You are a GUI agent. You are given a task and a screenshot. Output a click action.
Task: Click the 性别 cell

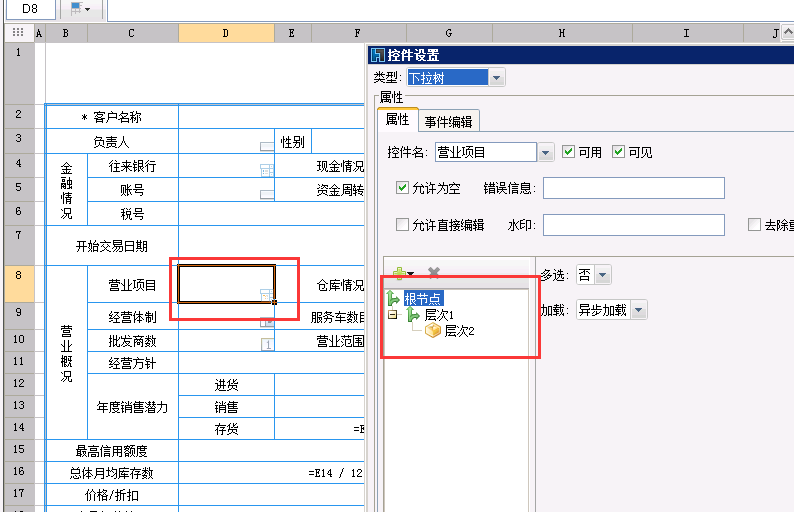(x=293, y=142)
